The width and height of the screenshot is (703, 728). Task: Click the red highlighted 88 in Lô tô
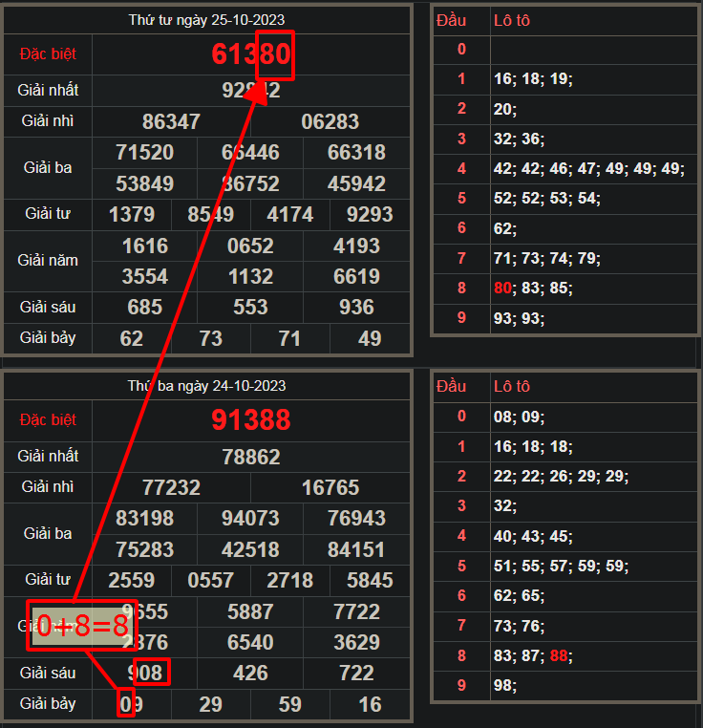tap(560, 655)
